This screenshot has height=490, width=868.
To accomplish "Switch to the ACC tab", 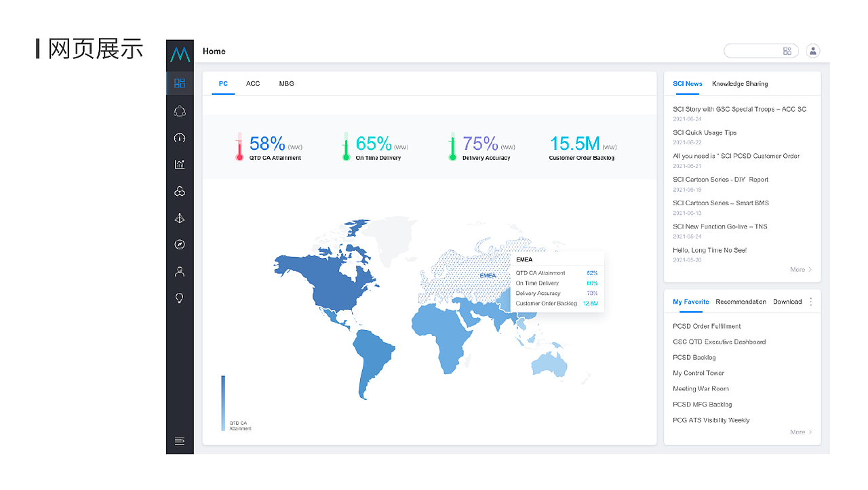I will (x=253, y=84).
